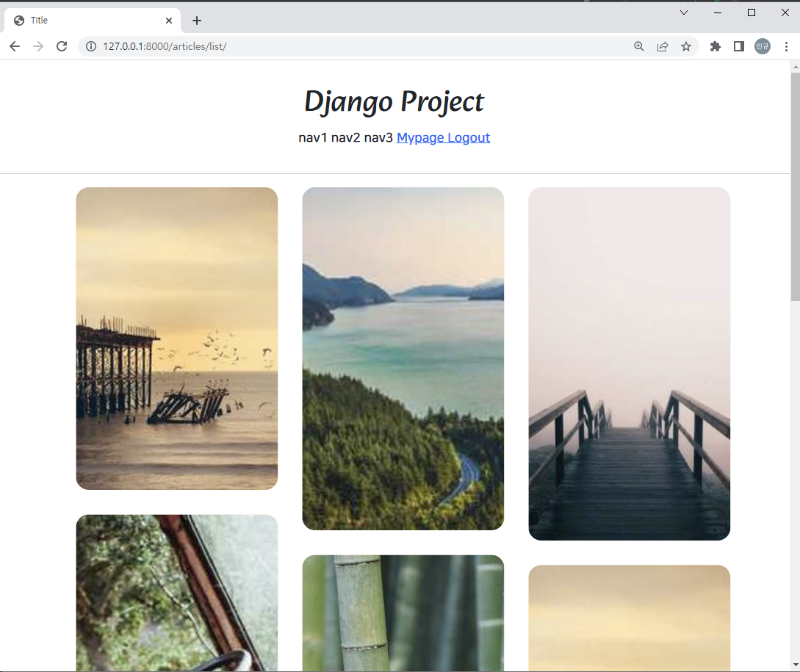Click the Django Project heading
Image resolution: width=800 pixels, height=672 pixels.
(x=394, y=101)
